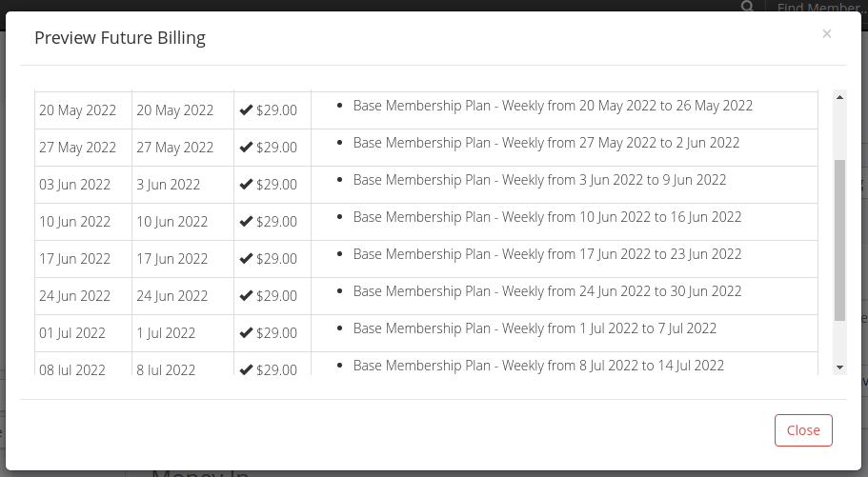Click the Preview Future Billing dialog title

tap(120, 38)
